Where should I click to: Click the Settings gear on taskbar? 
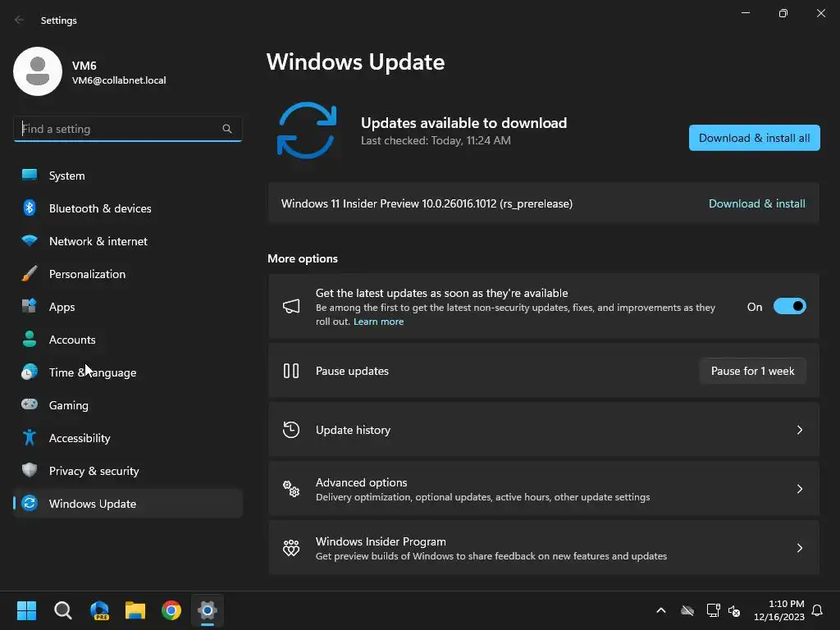(208, 610)
